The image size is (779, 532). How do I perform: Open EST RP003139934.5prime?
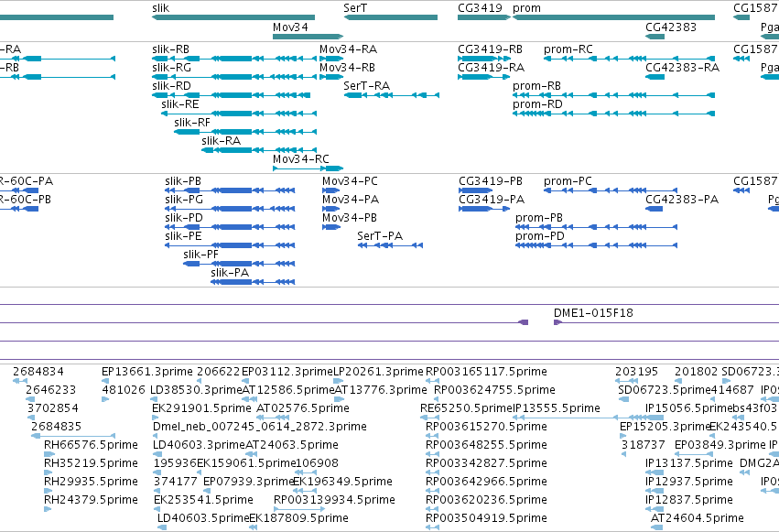334,500
